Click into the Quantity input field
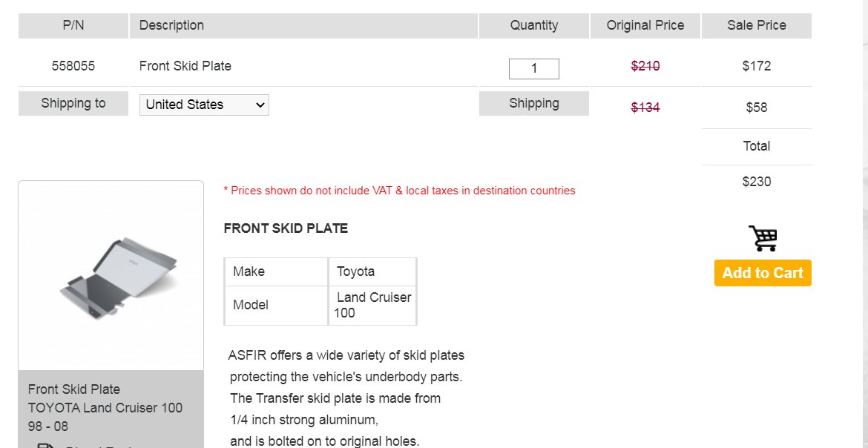The height and width of the screenshot is (448, 868). [x=533, y=69]
